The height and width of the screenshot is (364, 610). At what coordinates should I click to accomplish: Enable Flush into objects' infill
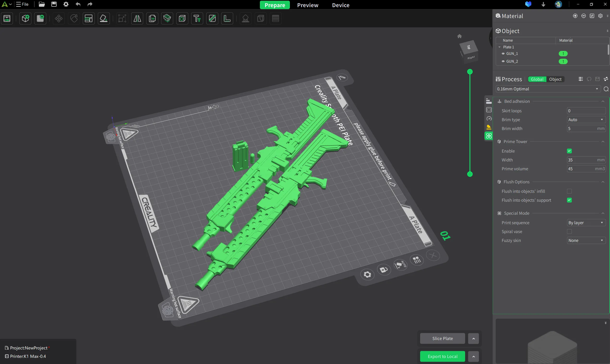click(569, 191)
